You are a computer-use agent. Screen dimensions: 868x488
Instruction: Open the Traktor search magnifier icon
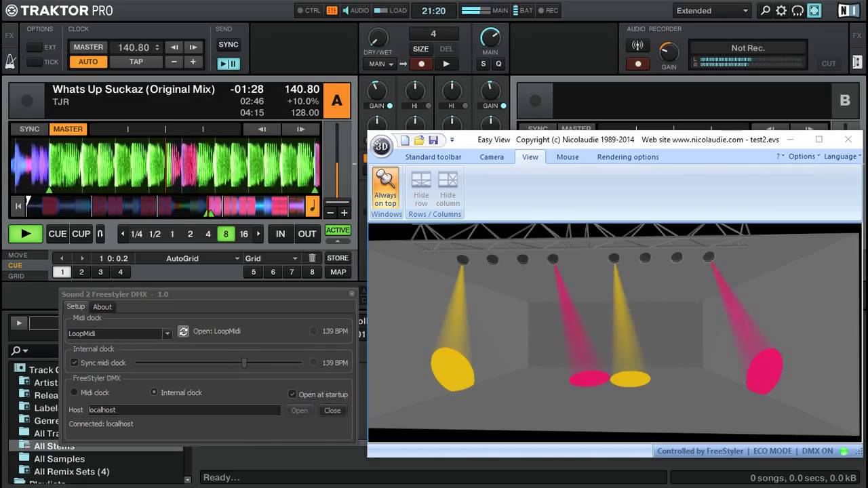(766, 10)
